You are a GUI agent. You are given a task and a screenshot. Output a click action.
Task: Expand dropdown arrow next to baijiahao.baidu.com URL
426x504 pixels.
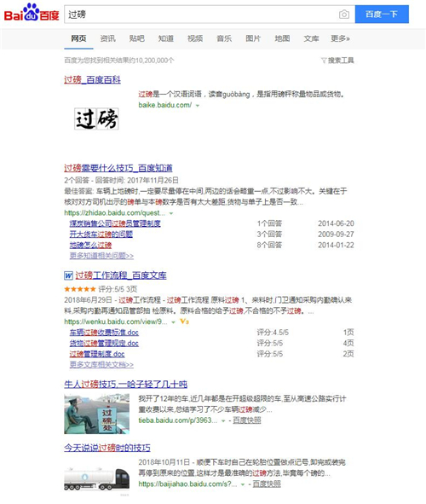[243, 484]
